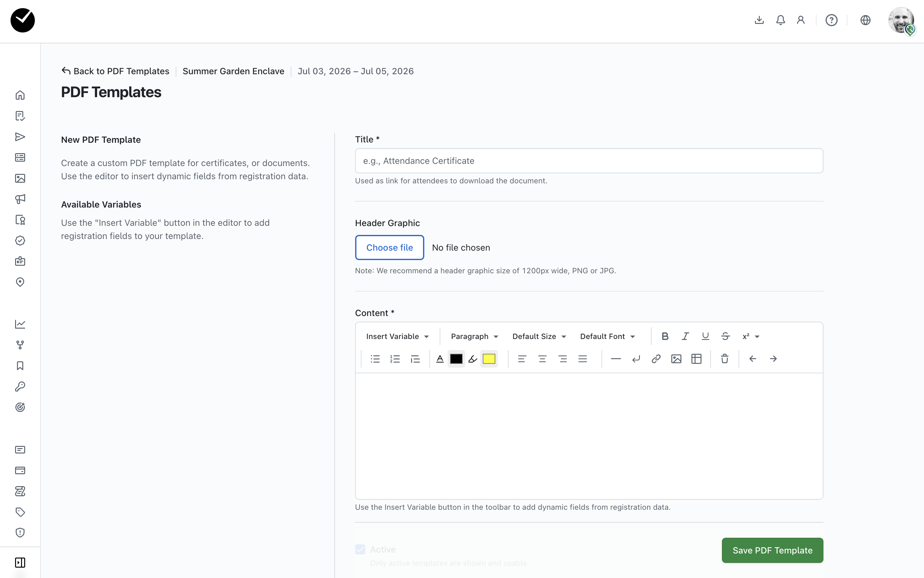Center align the text
924x578 pixels.
click(x=542, y=358)
